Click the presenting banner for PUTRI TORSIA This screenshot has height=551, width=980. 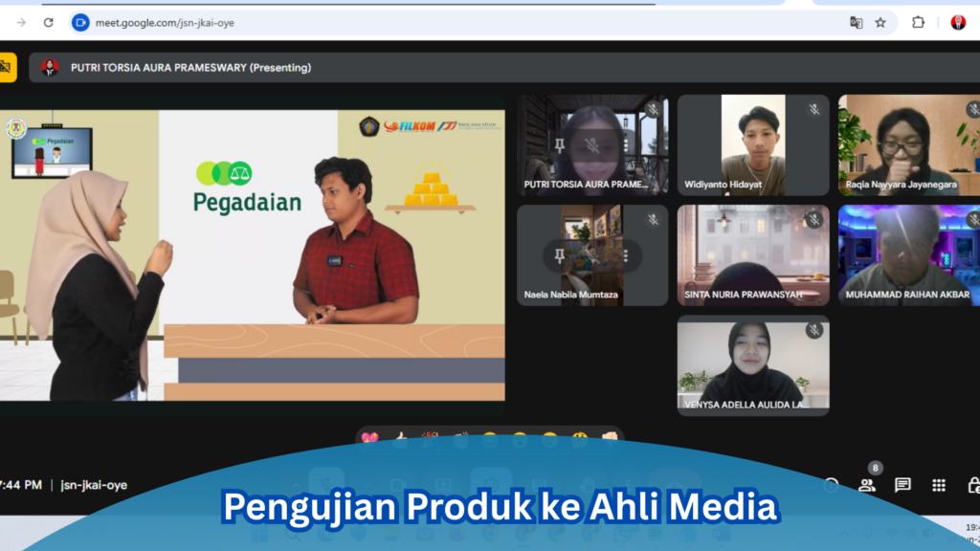190,68
